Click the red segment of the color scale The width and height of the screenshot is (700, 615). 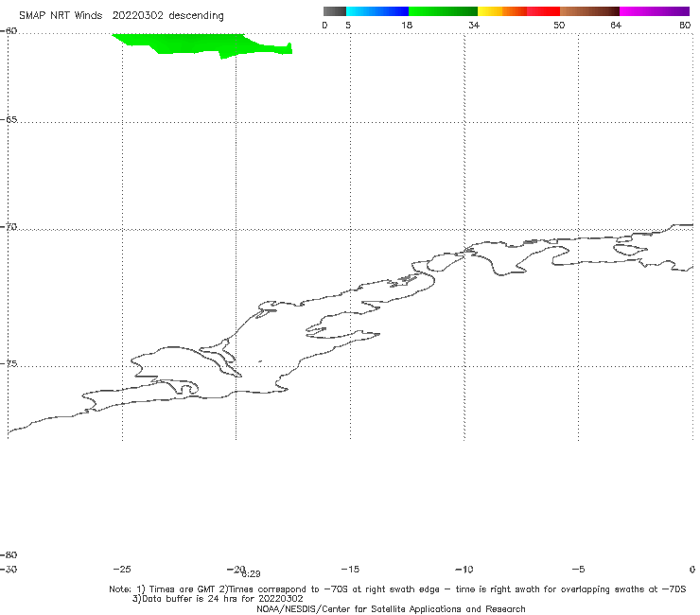click(543, 11)
